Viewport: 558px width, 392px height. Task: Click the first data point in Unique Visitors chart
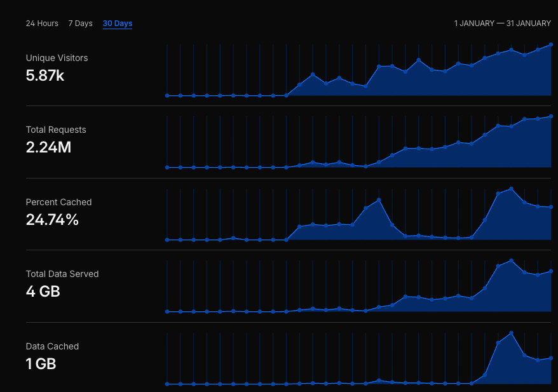click(167, 95)
